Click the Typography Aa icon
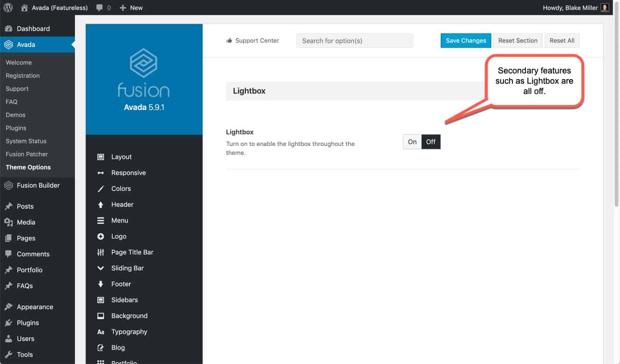This screenshot has height=364, width=620. [x=101, y=332]
